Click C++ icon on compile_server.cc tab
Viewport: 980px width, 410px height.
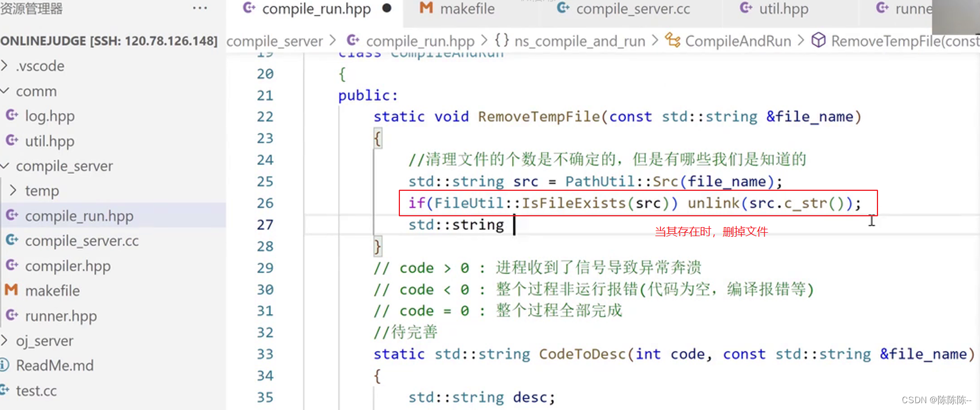click(x=563, y=8)
